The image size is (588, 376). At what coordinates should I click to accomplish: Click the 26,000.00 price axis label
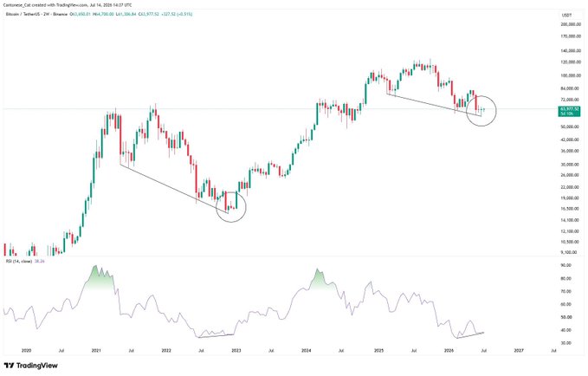point(571,175)
